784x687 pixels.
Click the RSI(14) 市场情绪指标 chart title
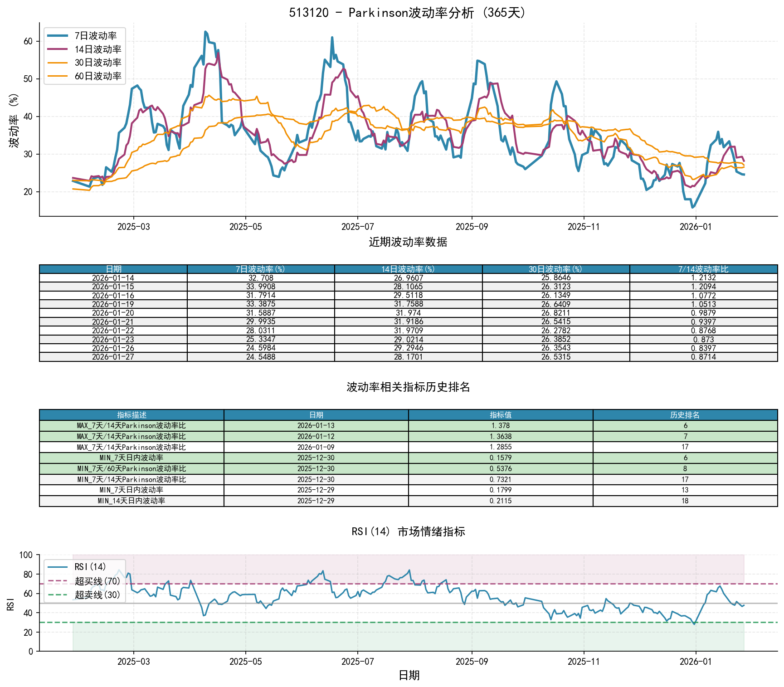tap(408, 531)
